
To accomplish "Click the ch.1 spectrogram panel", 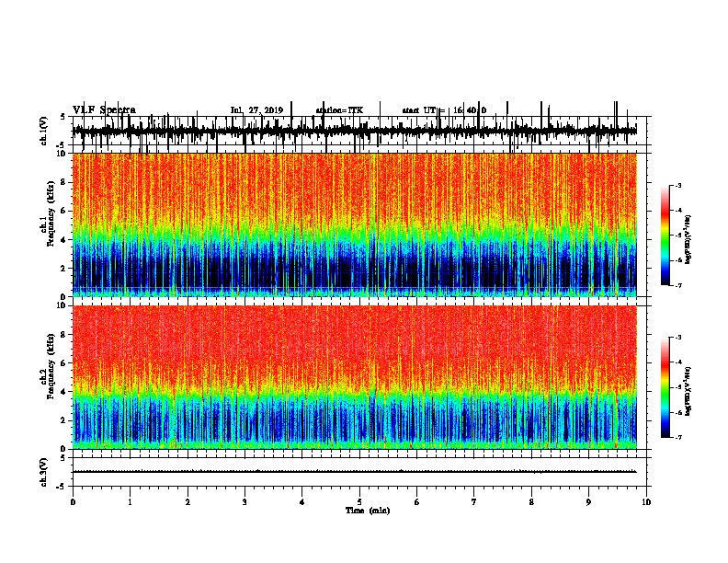I will tap(355, 224).
